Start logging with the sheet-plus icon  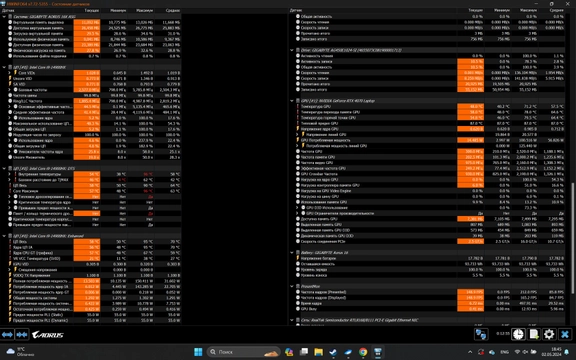(534, 334)
